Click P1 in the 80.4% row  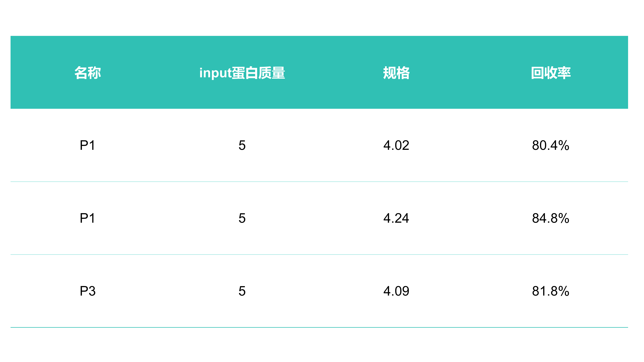tap(87, 145)
